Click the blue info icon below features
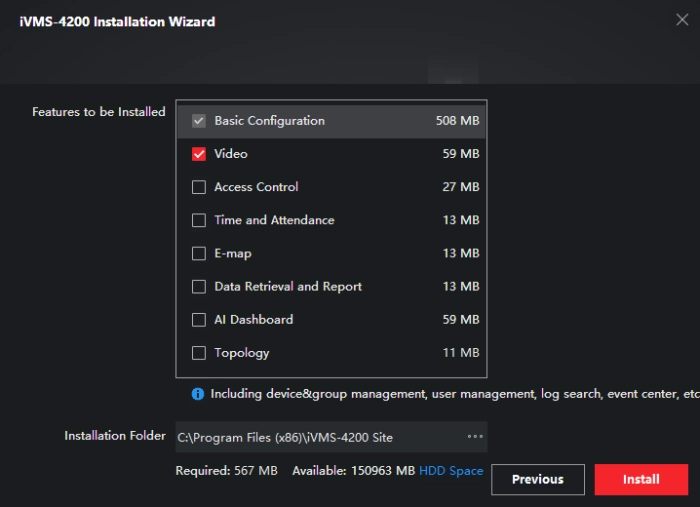 (x=198, y=394)
